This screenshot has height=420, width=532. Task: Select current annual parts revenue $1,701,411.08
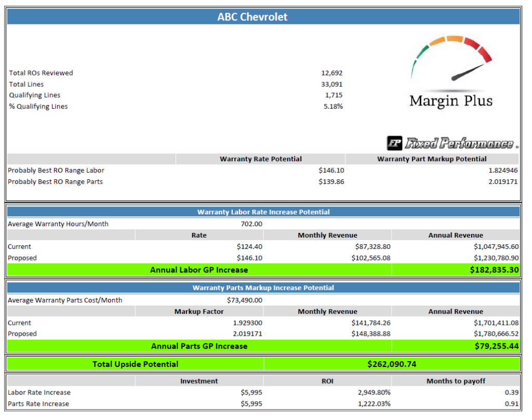(496, 323)
